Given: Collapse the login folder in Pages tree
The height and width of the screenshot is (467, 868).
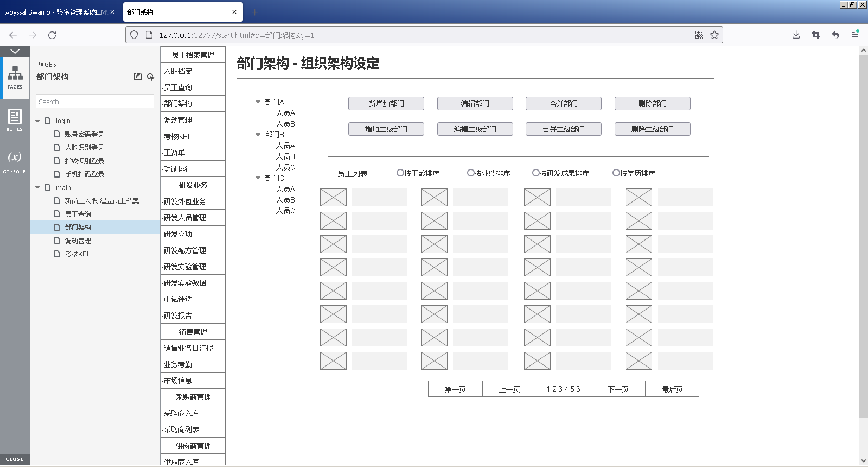Looking at the screenshot, I should point(37,121).
